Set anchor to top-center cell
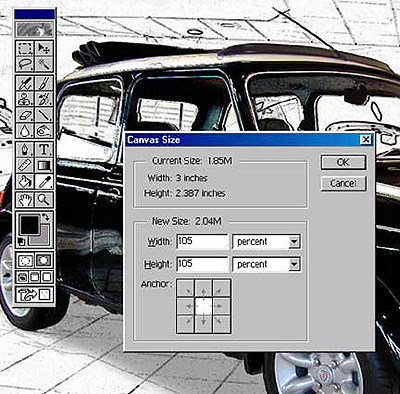The height and width of the screenshot is (394, 400). coord(203,288)
